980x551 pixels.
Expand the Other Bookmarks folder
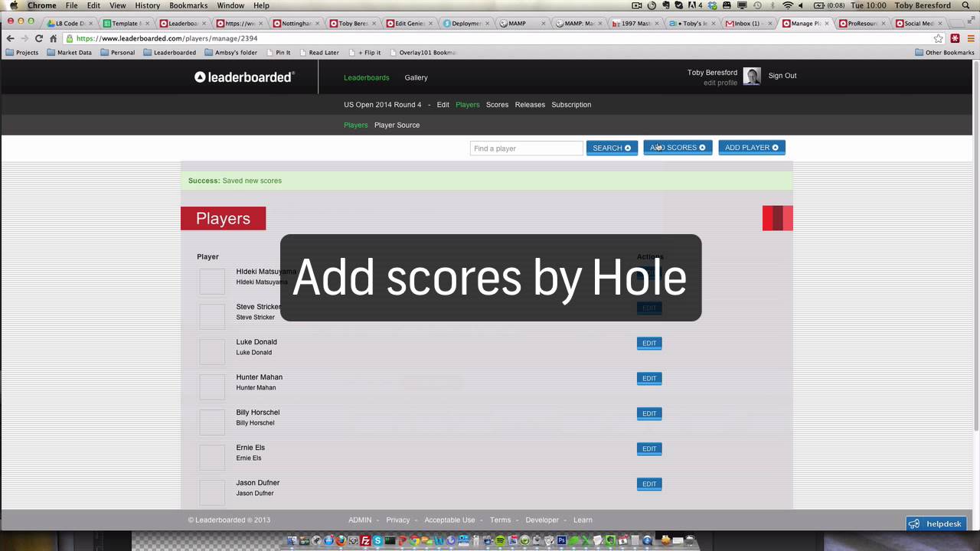click(x=944, y=53)
